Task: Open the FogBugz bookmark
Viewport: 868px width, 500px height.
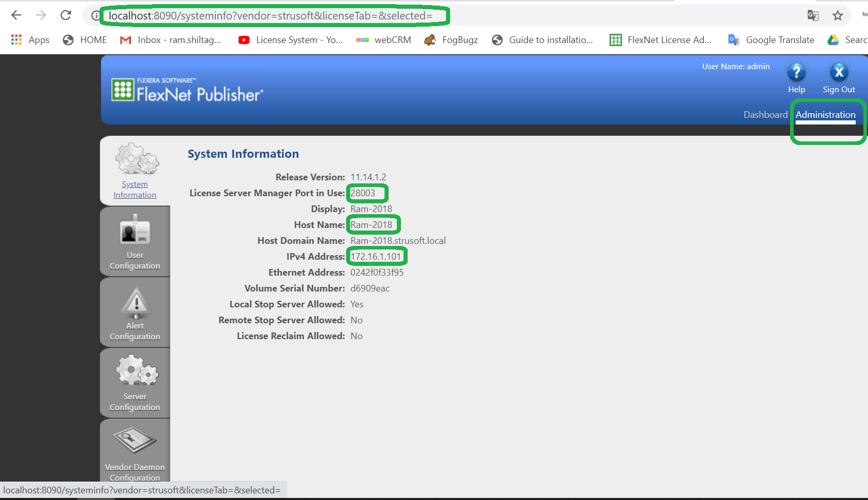Action: click(451, 39)
